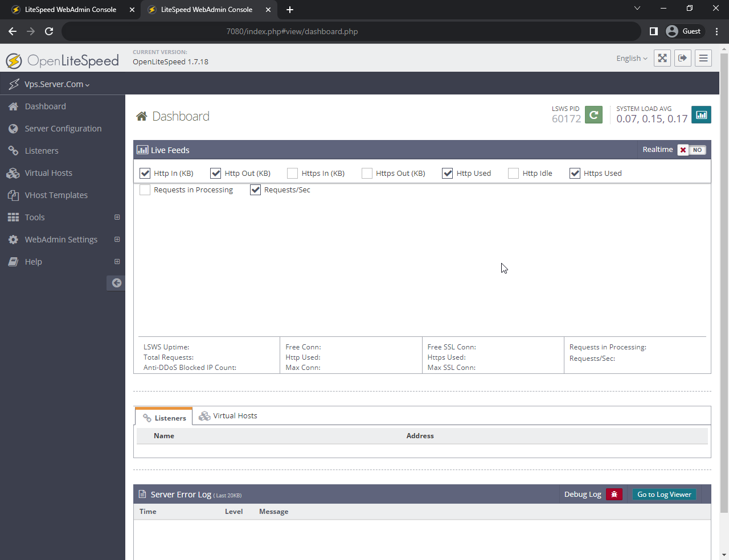The width and height of the screenshot is (729, 560).
Task: Open the system load statistics chart icon
Action: 701,114
